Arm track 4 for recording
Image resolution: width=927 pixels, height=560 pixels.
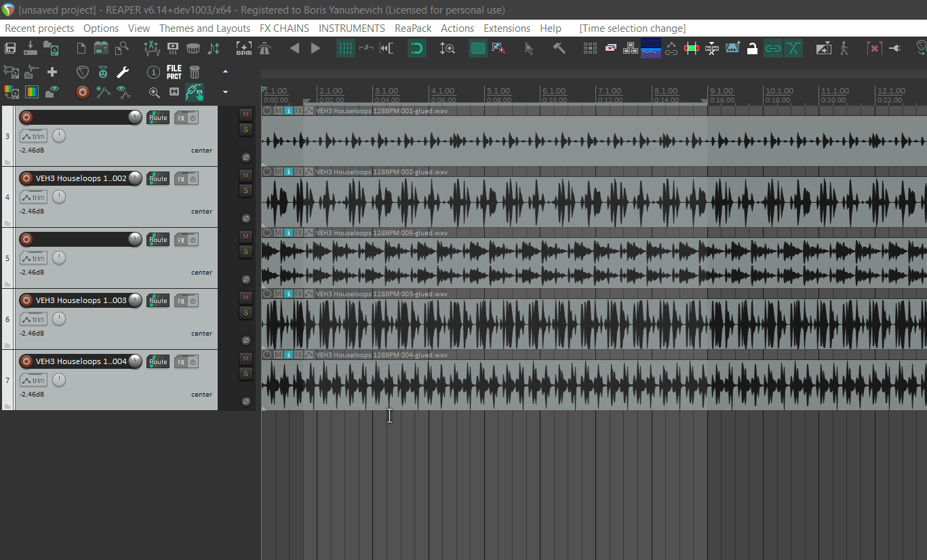[26, 178]
